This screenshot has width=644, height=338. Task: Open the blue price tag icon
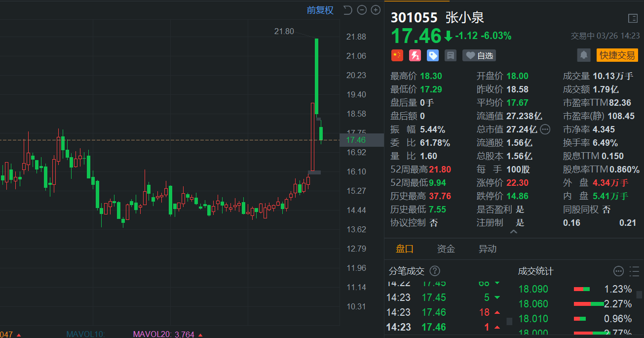point(432,55)
